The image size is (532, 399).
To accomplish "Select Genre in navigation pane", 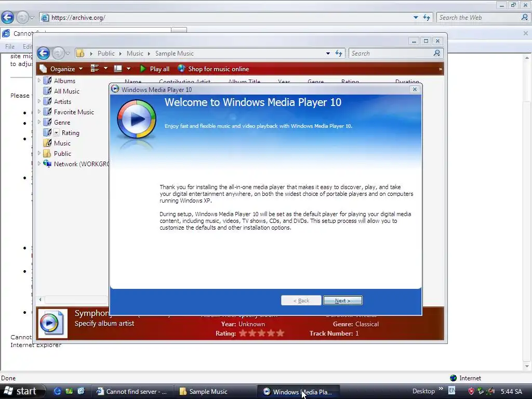I will [62, 123].
